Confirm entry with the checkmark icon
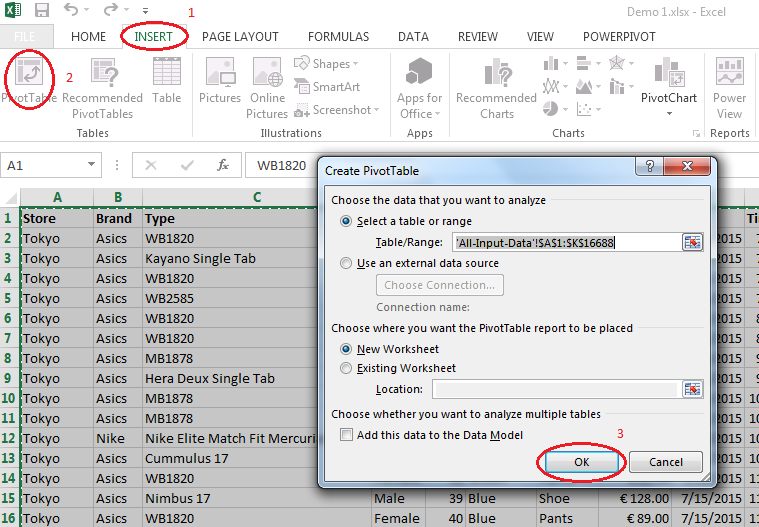759x527 pixels. tap(187, 166)
